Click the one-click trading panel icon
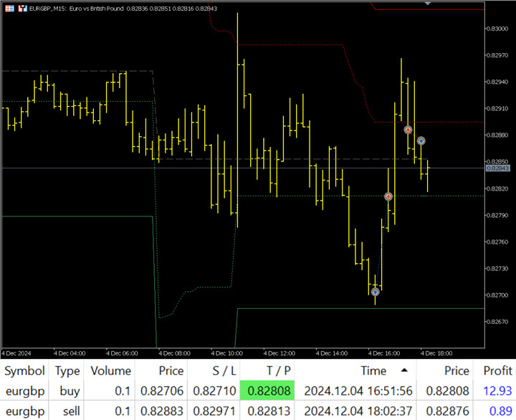 click(x=22, y=9)
